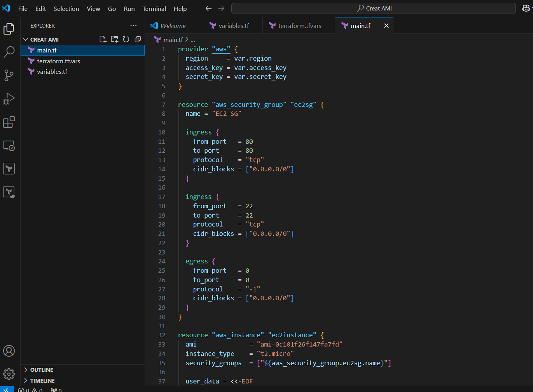The width and height of the screenshot is (533, 392).
Task: Click var.secret_key on line 4
Action: pyautogui.click(x=260, y=77)
